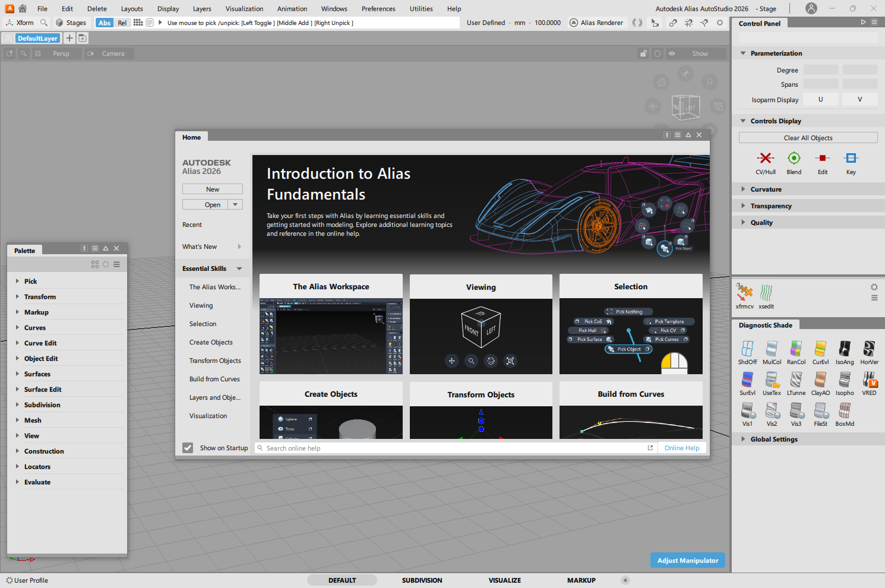This screenshot has height=588, width=885.
Task: Select the MulCol diagnostic shade icon
Action: coord(772,349)
